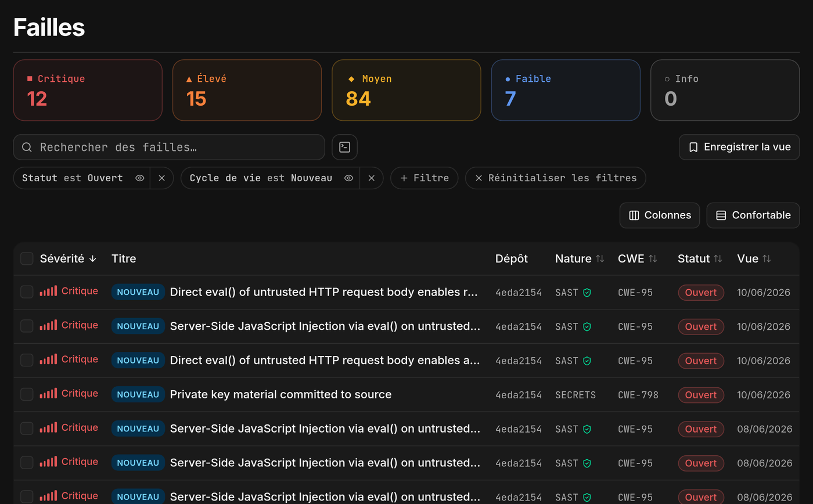The image size is (813, 504).
Task: Add a new filter with + Filtre
Action: (x=425, y=178)
